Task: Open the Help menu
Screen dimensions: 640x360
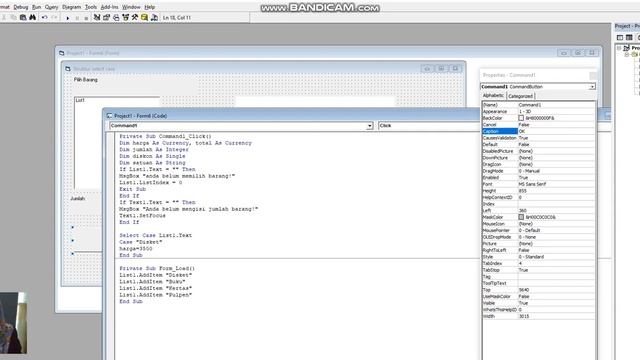Action: pos(149,7)
